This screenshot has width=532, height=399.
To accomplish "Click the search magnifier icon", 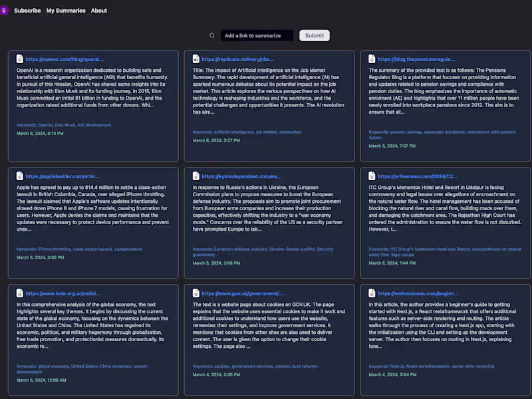I will point(212,35).
